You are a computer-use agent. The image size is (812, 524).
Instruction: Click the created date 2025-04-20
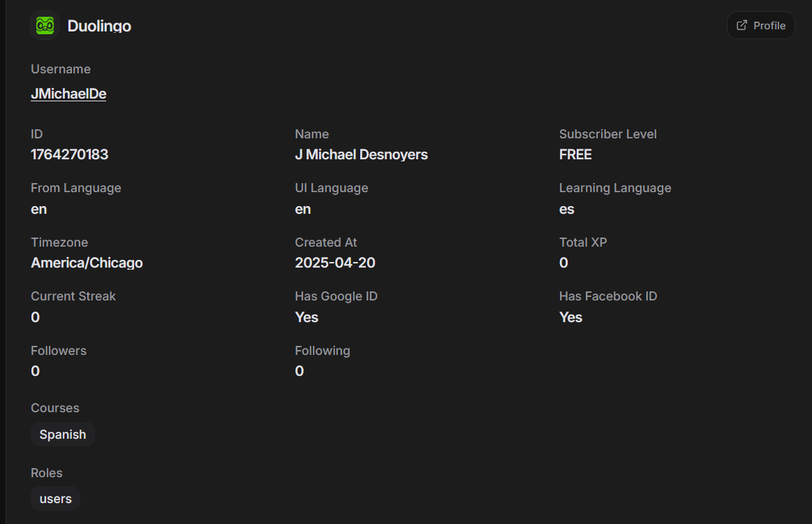click(x=335, y=263)
